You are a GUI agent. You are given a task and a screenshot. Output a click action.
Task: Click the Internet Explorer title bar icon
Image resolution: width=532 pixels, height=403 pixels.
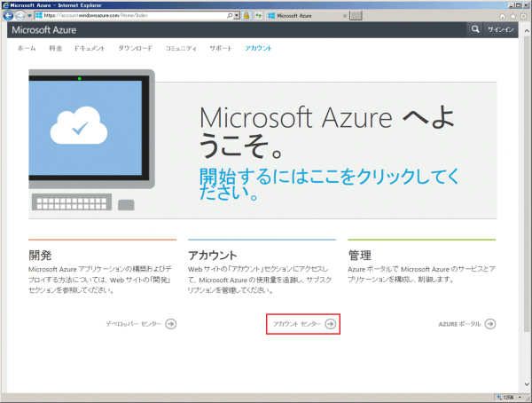pos(5,5)
